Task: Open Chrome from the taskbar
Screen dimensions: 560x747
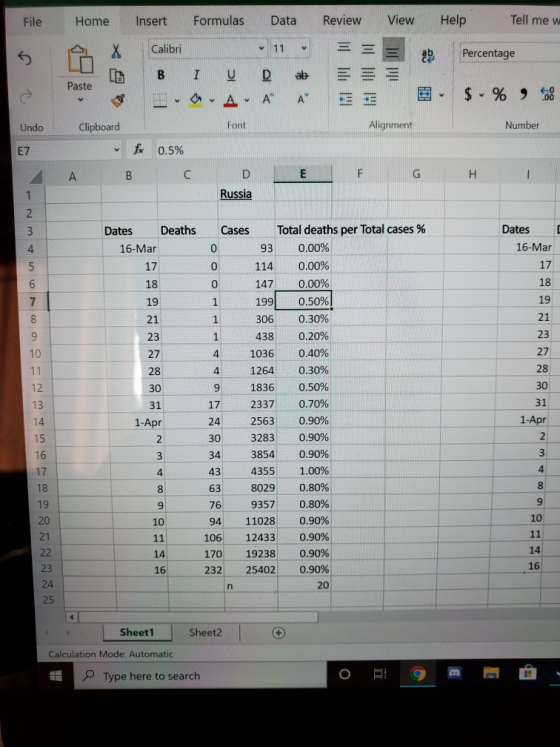Action: pyautogui.click(x=418, y=674)
